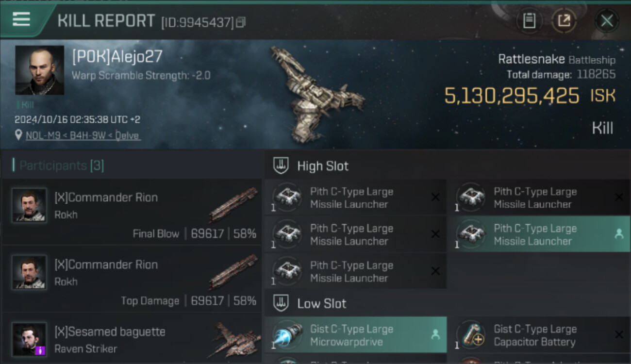Copy the kill report ID

pyautogui.click(x=241, y=22)
